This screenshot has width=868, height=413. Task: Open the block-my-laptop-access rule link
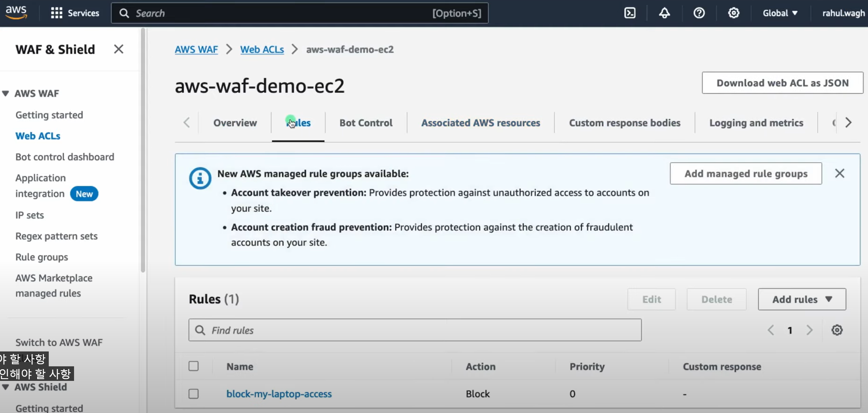point(279,393)
